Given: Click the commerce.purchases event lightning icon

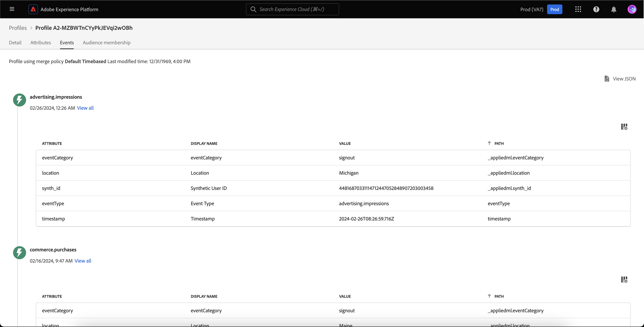Looking at the screenshot, I should [x=20, y=253].
